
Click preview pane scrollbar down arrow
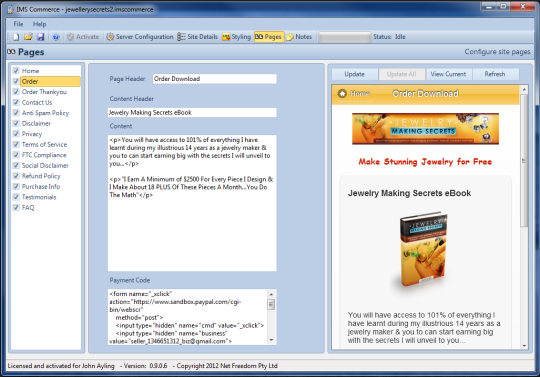click(524, 346)
